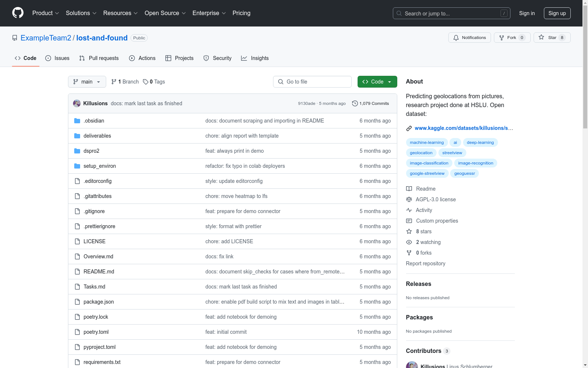Image resolution: width=588 pixels, height=368 pixels.
Task: Click the search or jump to field
Action: coord(452,13)
